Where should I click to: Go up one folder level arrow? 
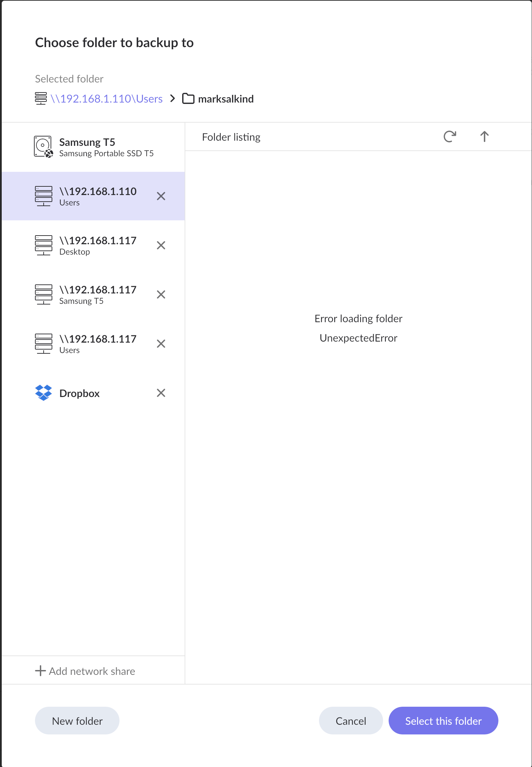484,137
